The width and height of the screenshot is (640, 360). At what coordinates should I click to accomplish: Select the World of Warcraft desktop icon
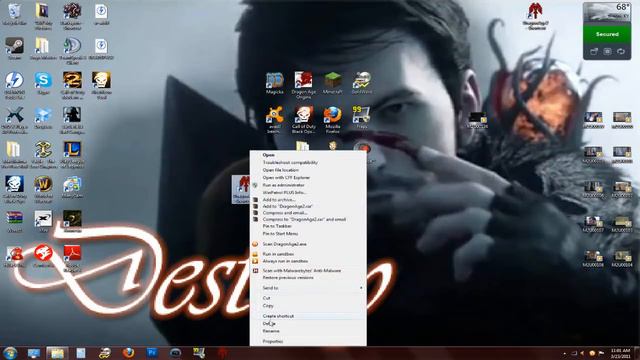pos(43,189)
